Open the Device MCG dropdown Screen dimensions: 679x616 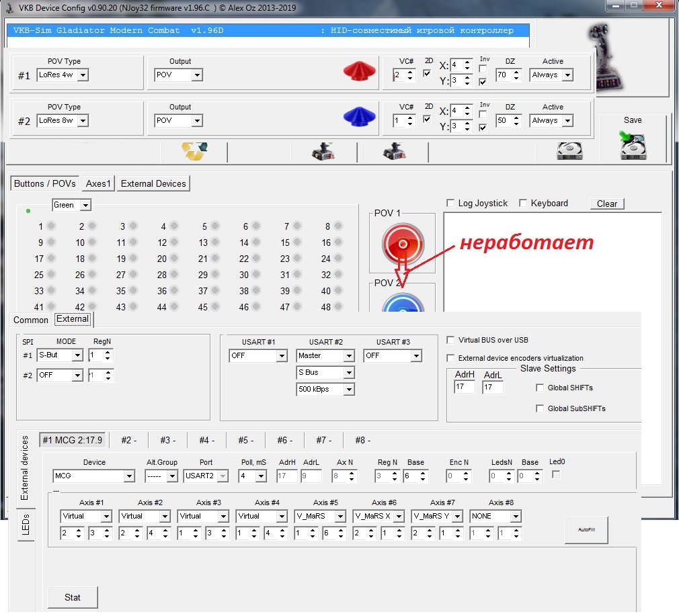pos(129,476)
